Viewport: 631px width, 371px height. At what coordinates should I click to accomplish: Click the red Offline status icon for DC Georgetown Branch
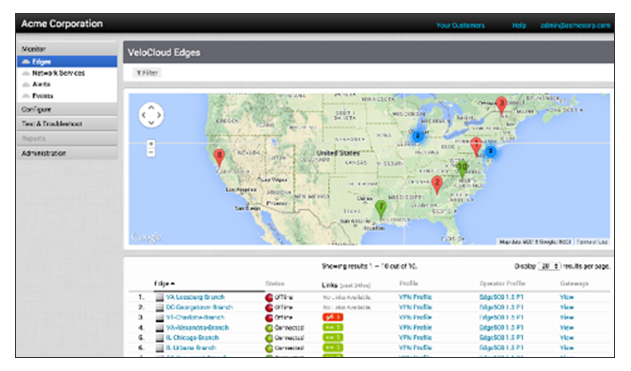pyautogui.click(x=269, y=307)
